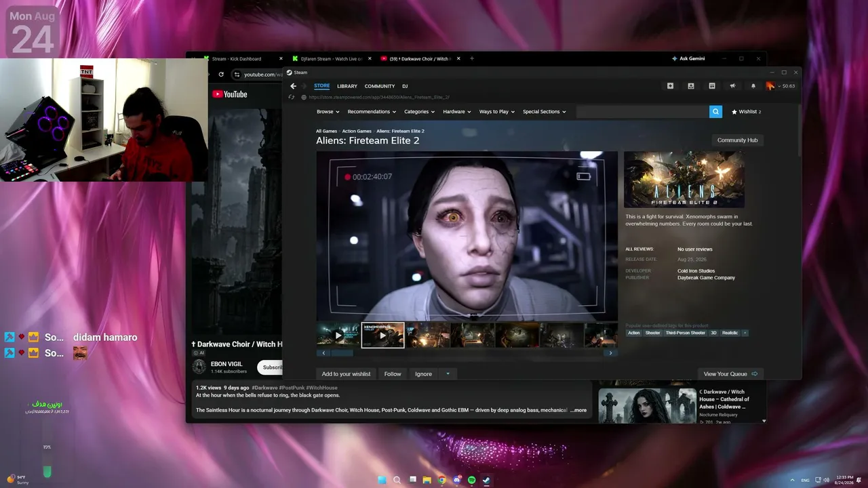Screen dimensions: 868x488
Task: Open Steam account avatar menu
Action: click(x=770, y=86)
